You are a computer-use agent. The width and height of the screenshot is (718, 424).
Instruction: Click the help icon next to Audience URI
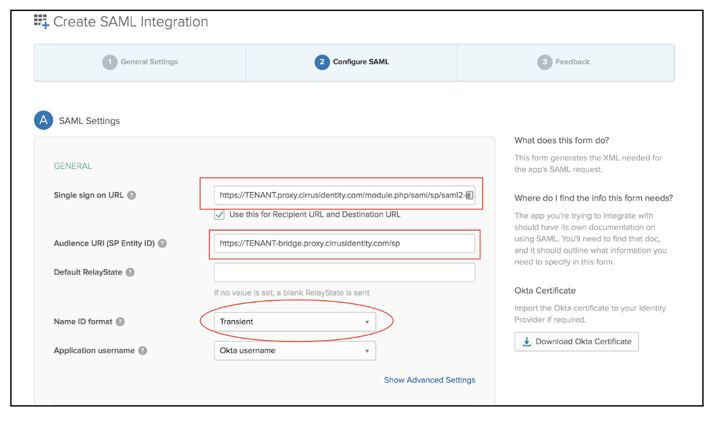point(162,243)
